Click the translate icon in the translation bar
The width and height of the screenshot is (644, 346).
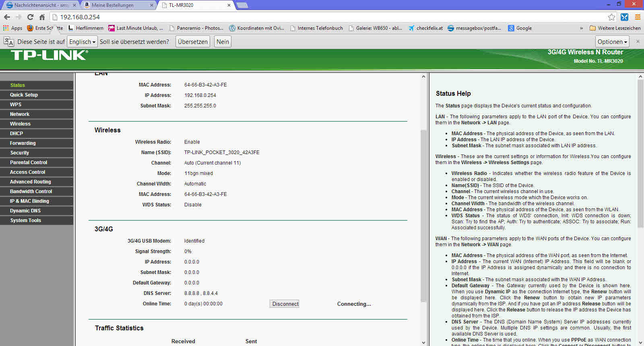point(8,41)
